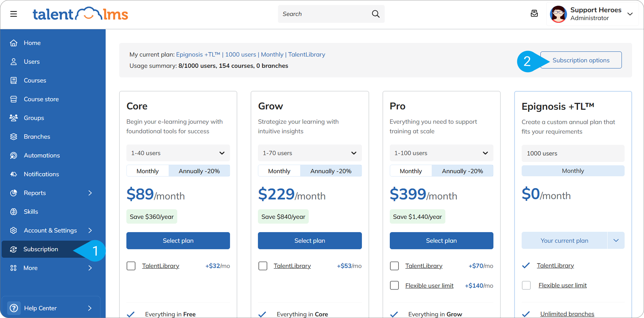
Task: Click the Your current plan button
Action: [564, 240]
